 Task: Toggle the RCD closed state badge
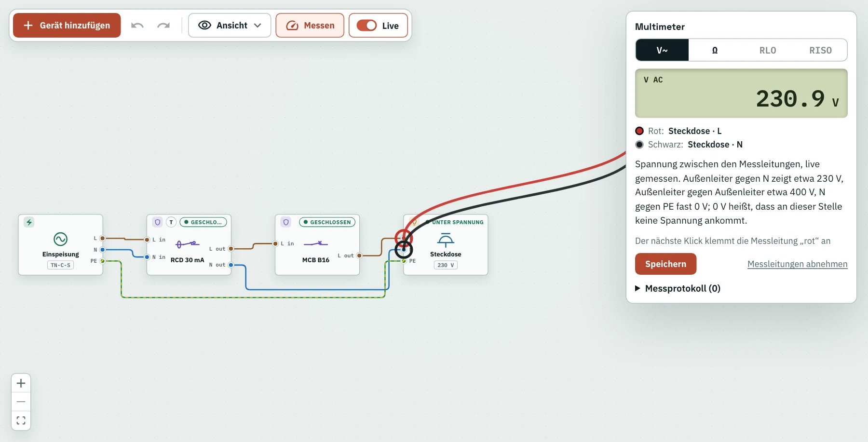[x=203, y=222]
